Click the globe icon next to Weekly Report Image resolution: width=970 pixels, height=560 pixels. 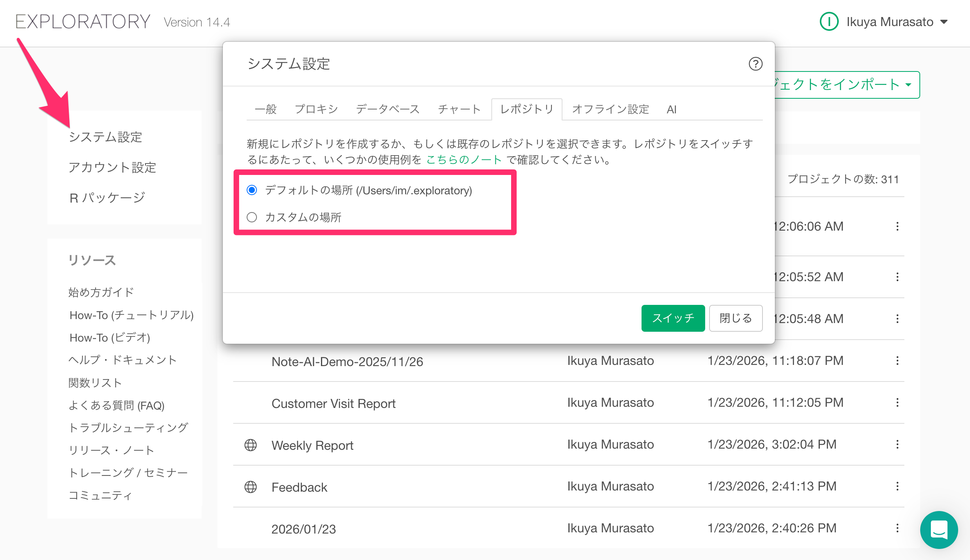pyautogui.click(x=251, y=445)
